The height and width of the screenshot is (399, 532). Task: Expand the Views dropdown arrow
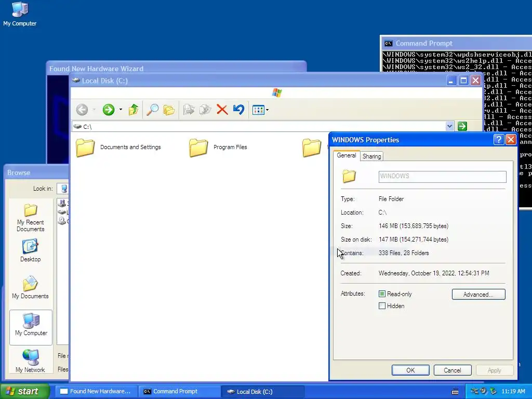[268, 110]
